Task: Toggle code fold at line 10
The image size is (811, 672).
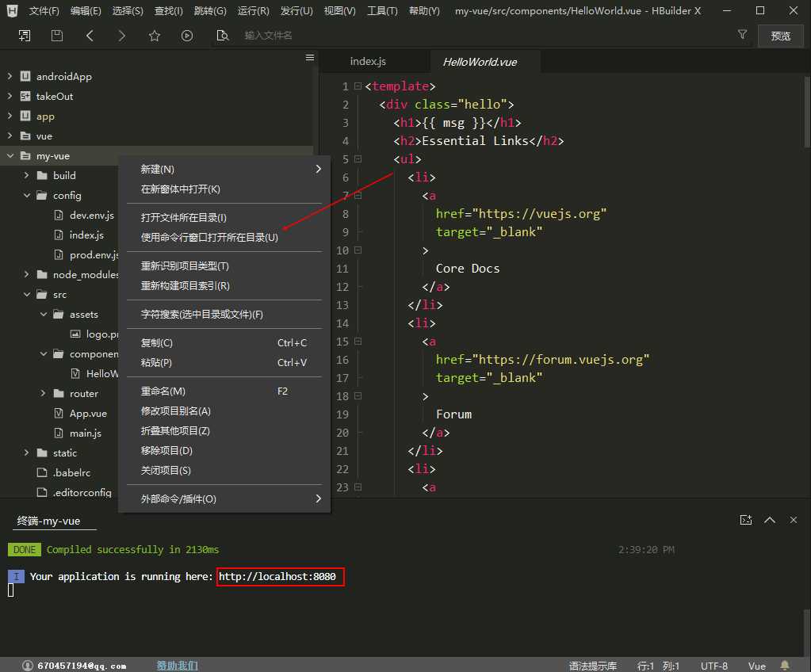Action: [358, 250]
